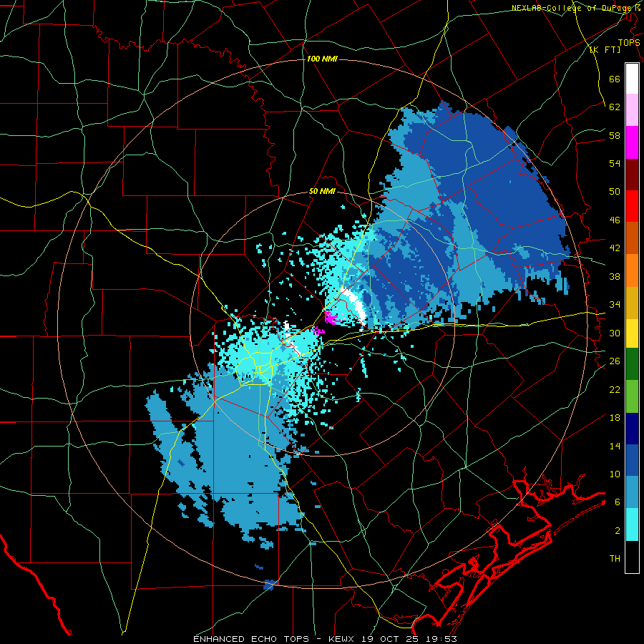Select the light pink legend swatch
The height and width of the screenshot is (644, 644).
click(x=632, y=110)
